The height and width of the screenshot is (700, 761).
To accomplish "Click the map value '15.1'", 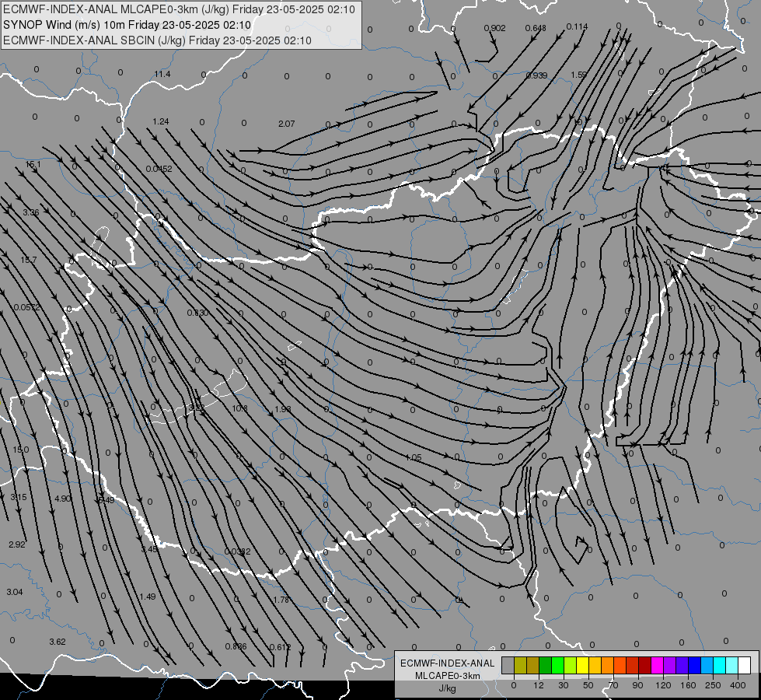I will (33, 165).
